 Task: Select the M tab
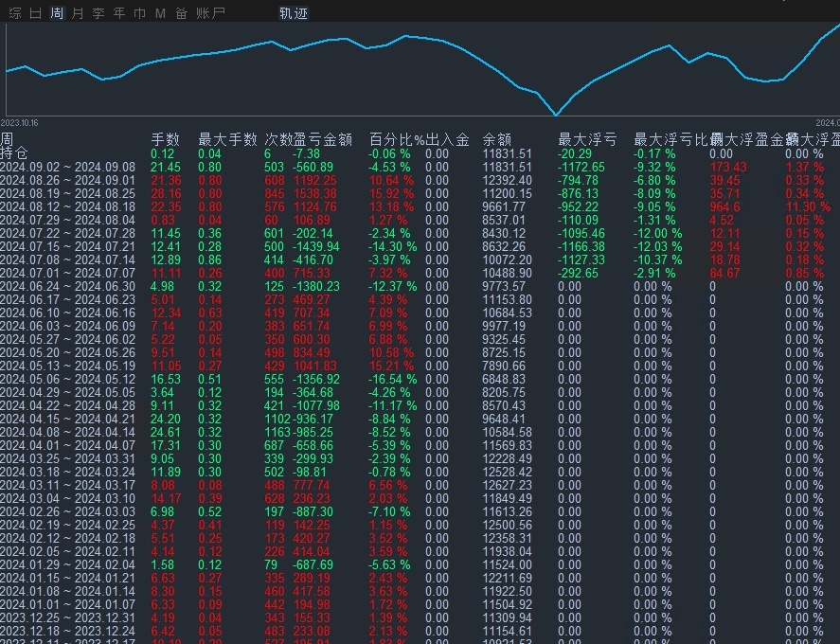[160, 13]
